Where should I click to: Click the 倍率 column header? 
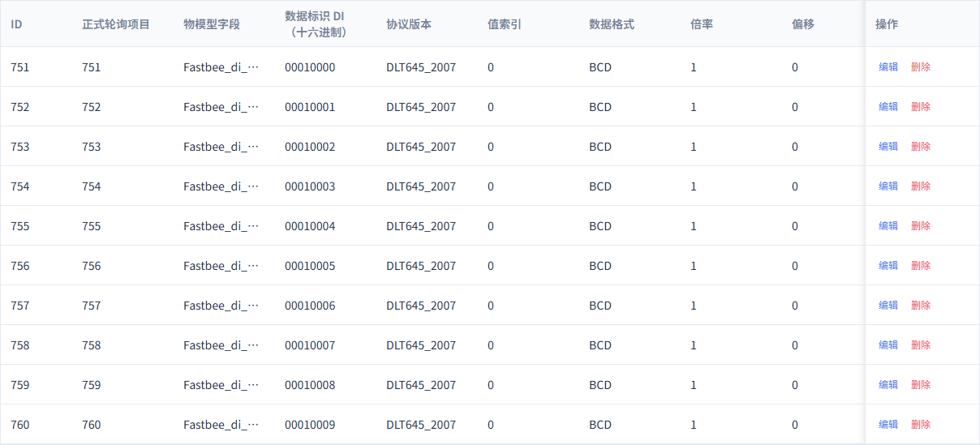pyautogui.click(x=702, y=24)
